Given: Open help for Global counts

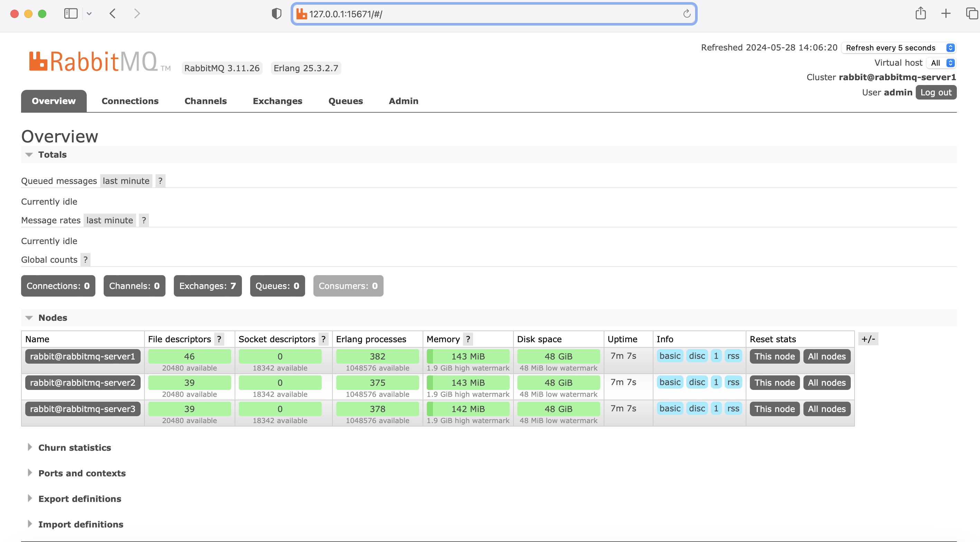Looking at the screenshot, I should (x=85, y=260).
